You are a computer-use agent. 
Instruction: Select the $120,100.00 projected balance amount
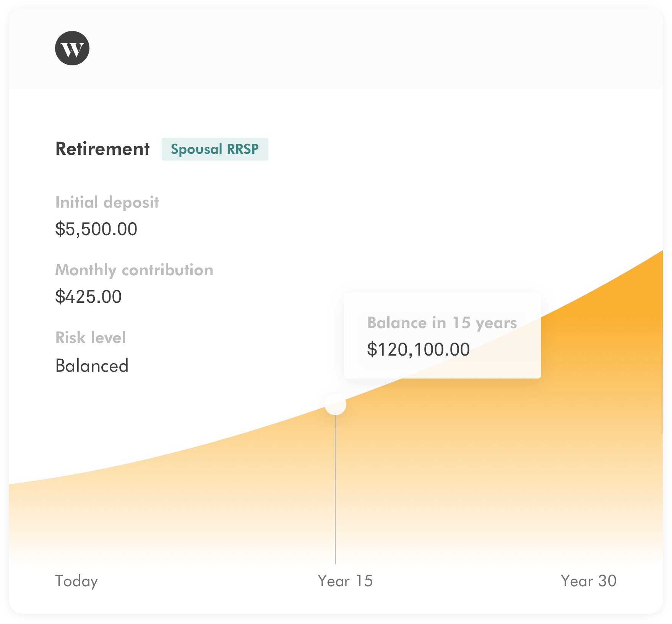(418, 349)
